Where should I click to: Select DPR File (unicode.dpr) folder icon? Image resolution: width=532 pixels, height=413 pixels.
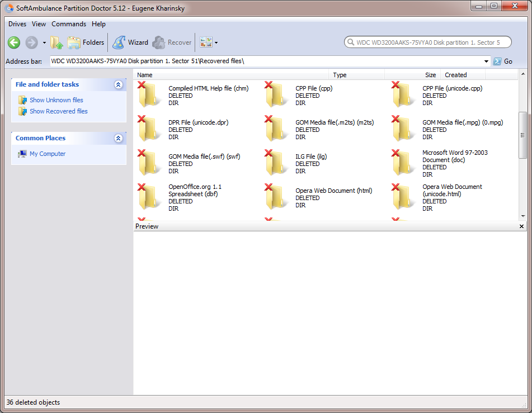click(148, 129)
